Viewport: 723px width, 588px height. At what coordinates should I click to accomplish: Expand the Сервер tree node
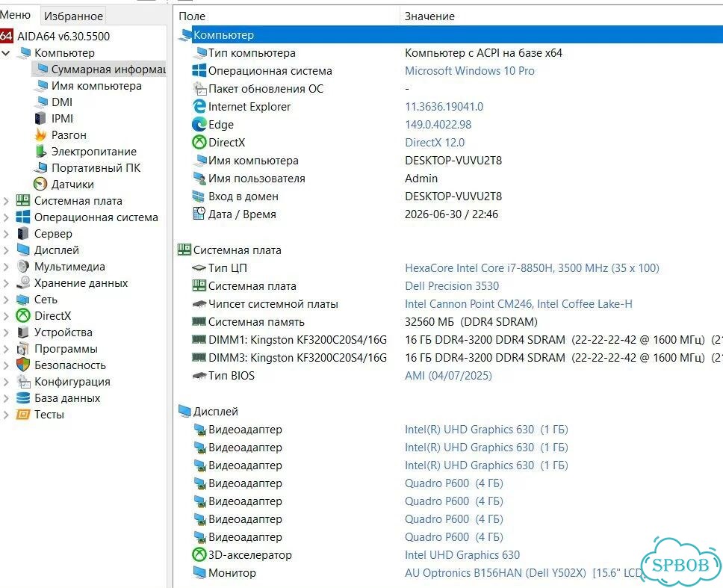tap(5, 234)
